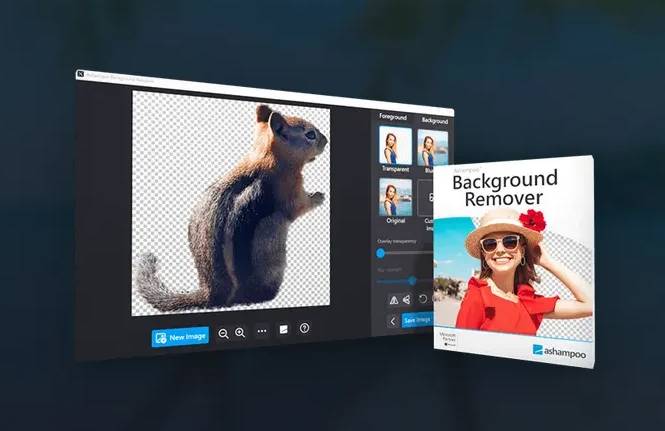Image resolution: width=665 pixels, height=431 pixels.
Task: Click the New Image button
Action: [x=180, y=337]
